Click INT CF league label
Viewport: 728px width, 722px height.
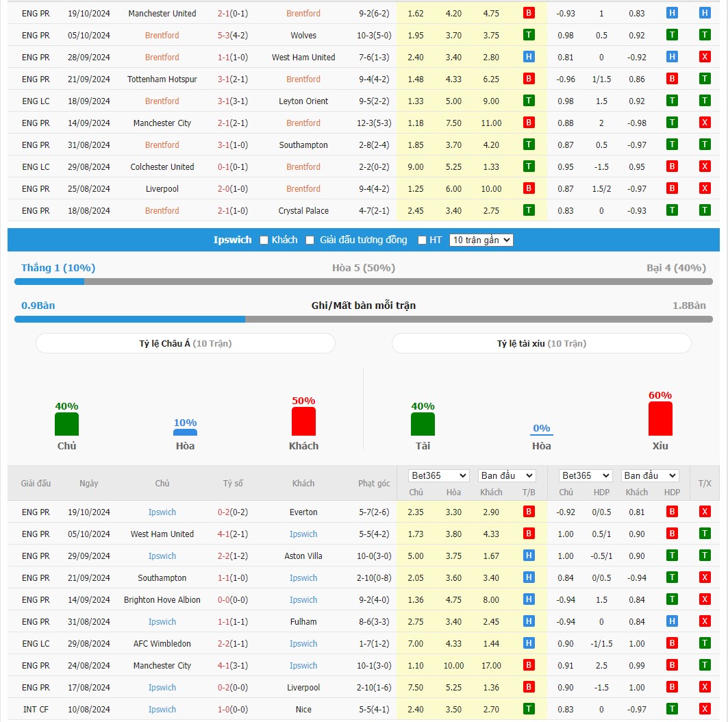[x=36, y=710]
